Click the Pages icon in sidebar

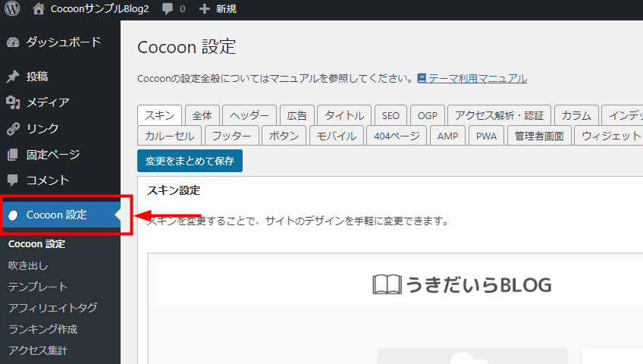click(x=13, y=155)
